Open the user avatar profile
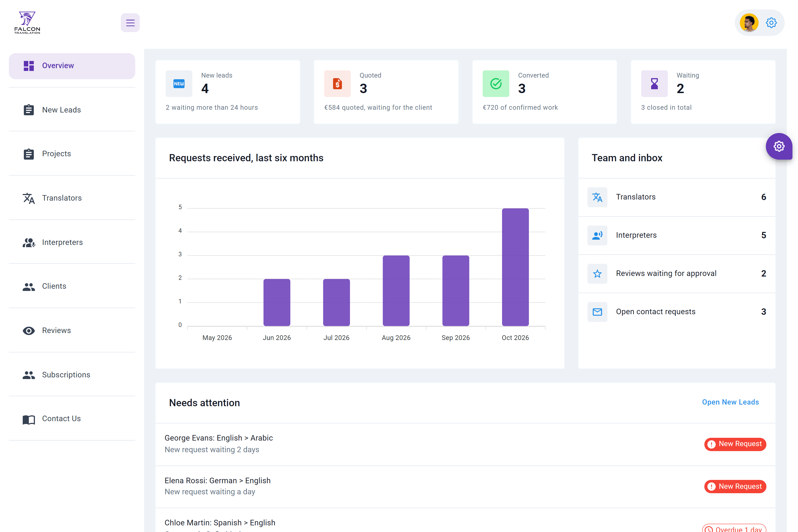This screenshot has width=798, height=532. tap(749, 23)
